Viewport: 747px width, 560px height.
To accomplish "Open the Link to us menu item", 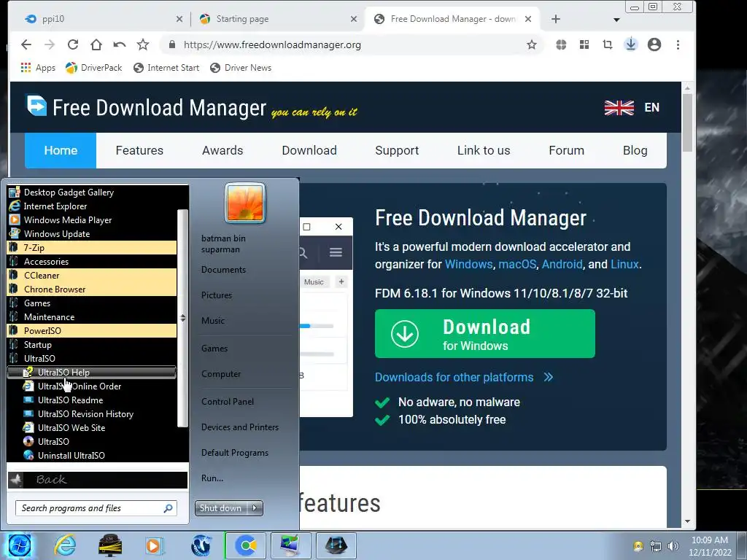I will tap(484, 150).
